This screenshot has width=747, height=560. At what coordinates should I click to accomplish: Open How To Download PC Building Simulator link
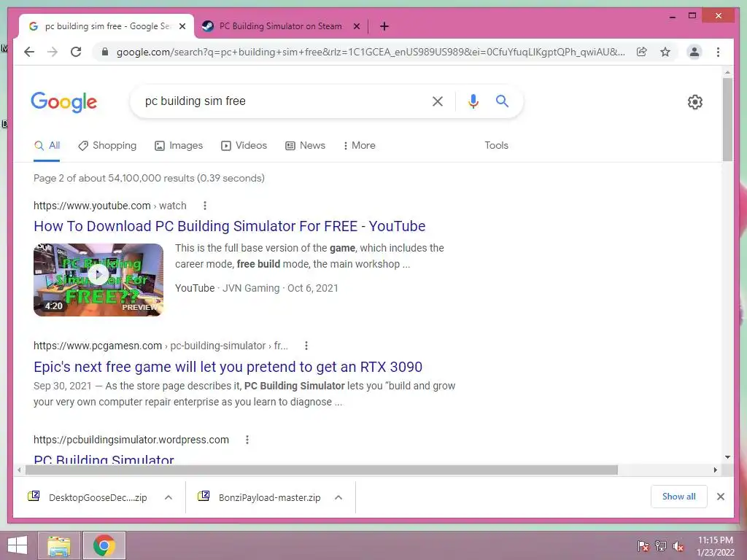229,226
